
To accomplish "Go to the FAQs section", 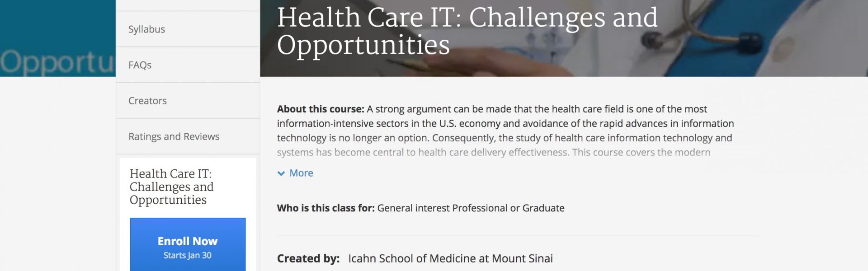I will pyautogui.click(x=188, y=65).
